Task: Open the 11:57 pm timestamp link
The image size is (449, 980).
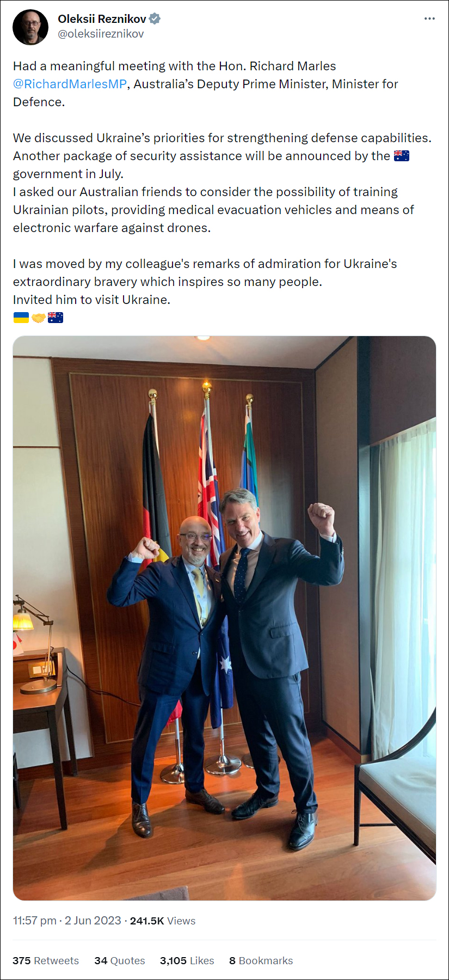Action: [x=35, y=921]
